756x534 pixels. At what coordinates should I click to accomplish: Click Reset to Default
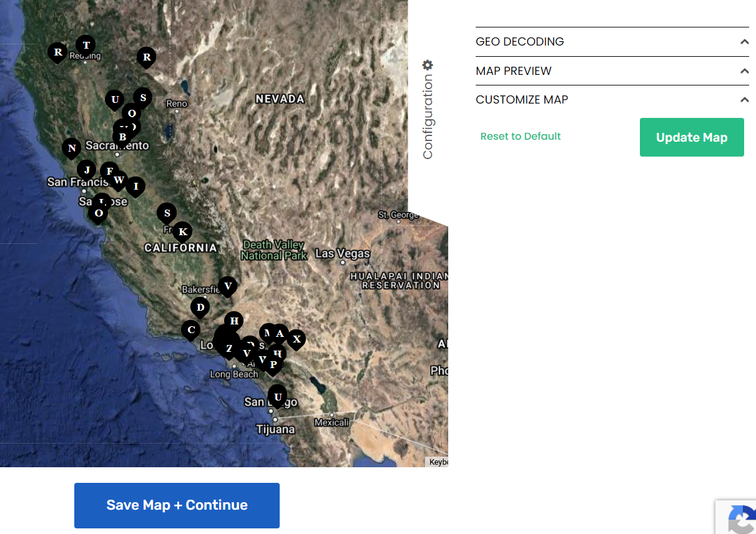click(521, 136)
